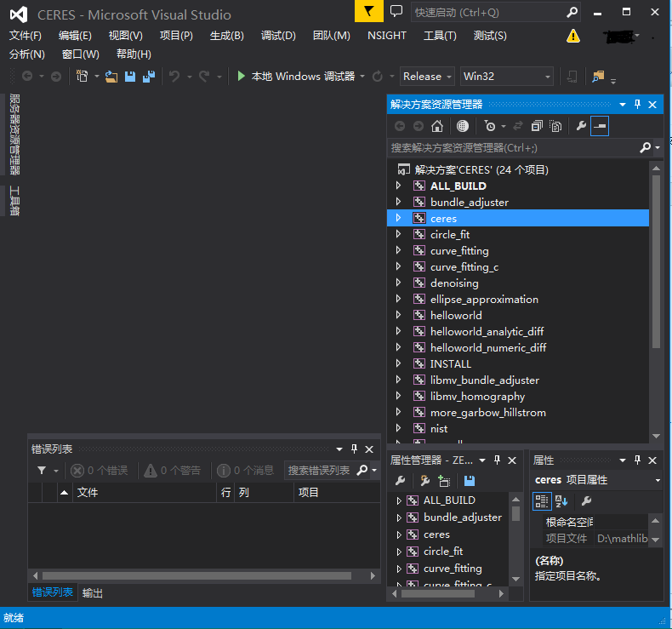Click the Add Existing Property Sheet icon

click(x=444, y=481)
